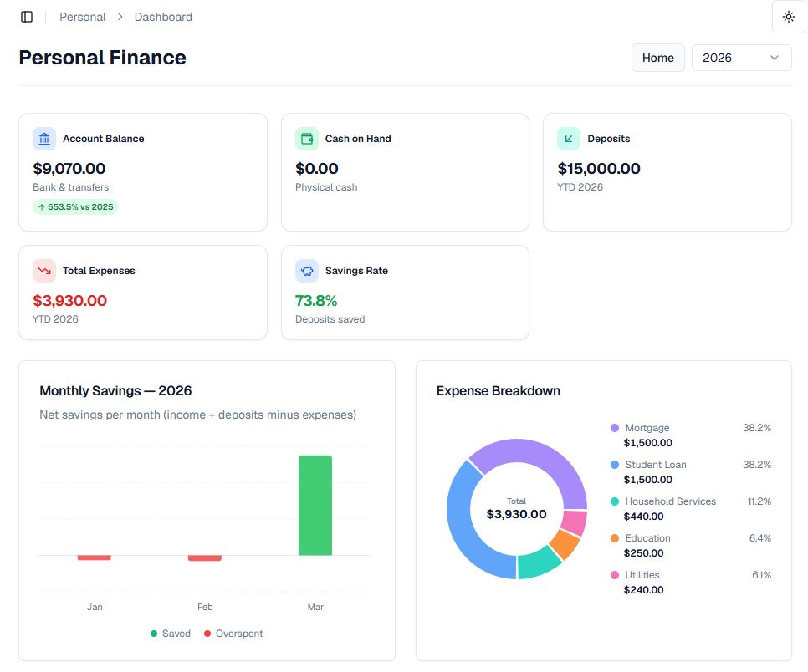
Task: Toggle the Overspent legend item
Action: pos(233,634)
